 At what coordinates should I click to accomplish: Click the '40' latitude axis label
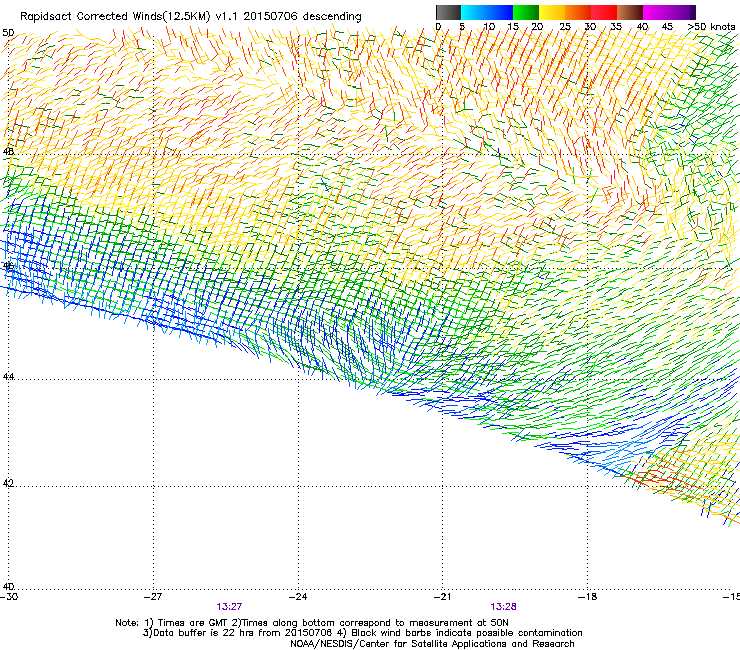(8, 586)
